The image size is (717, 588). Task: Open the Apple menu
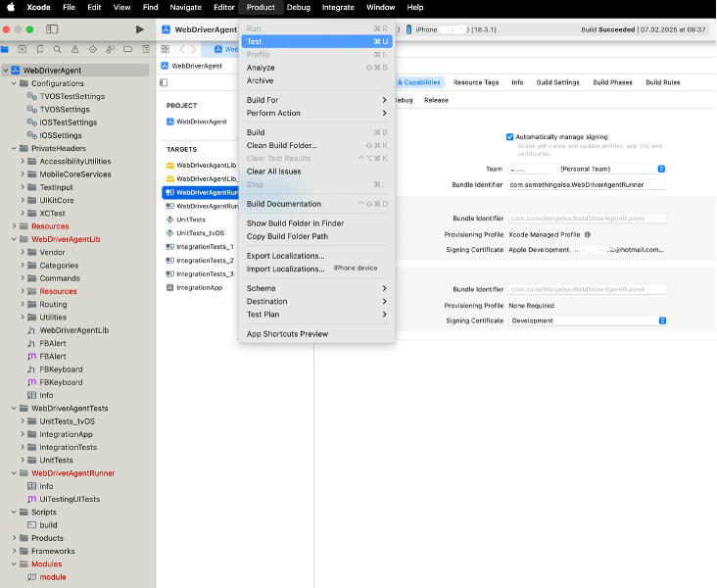point(11,7)
